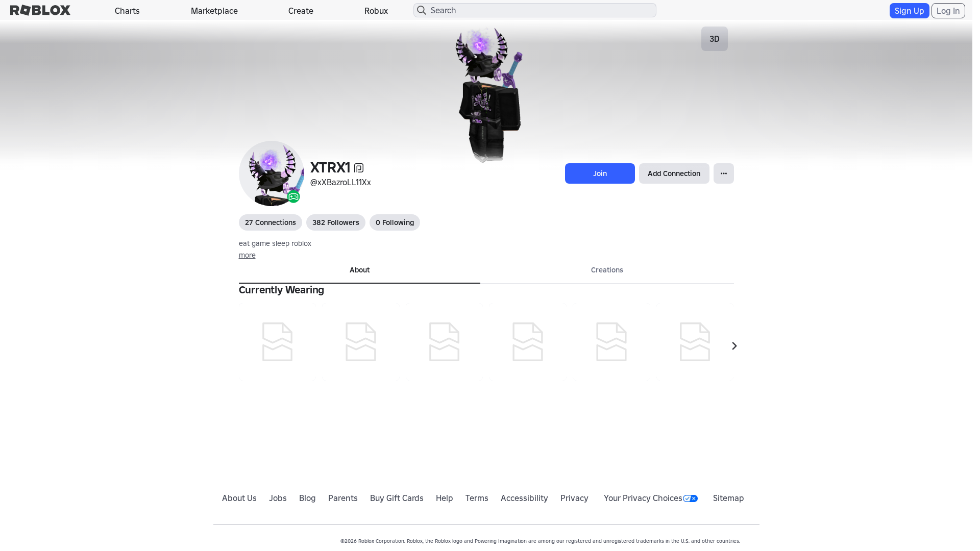Open the 0 Following list
980x551 pixels.
coord(395,222)
